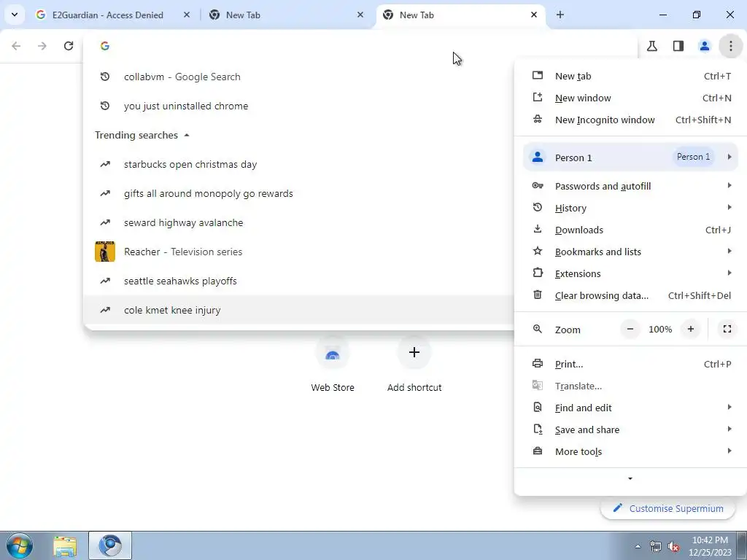
Task: Click the muted volume tray icon
Action: (x=673, y=546)
